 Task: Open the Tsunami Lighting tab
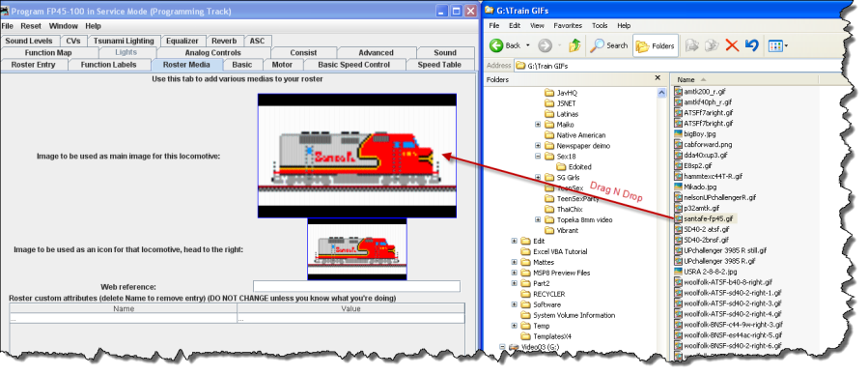click(124, 41)
